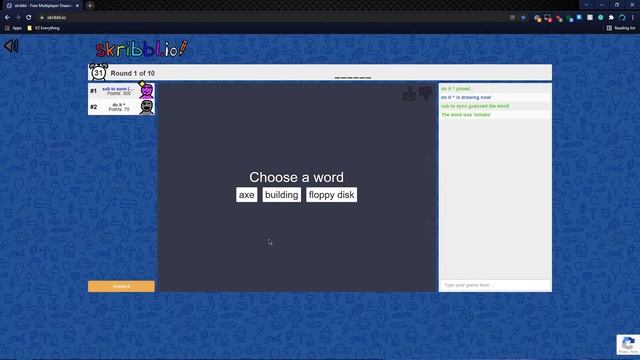Click the "#1" rank player row

(x=121, y=91)
